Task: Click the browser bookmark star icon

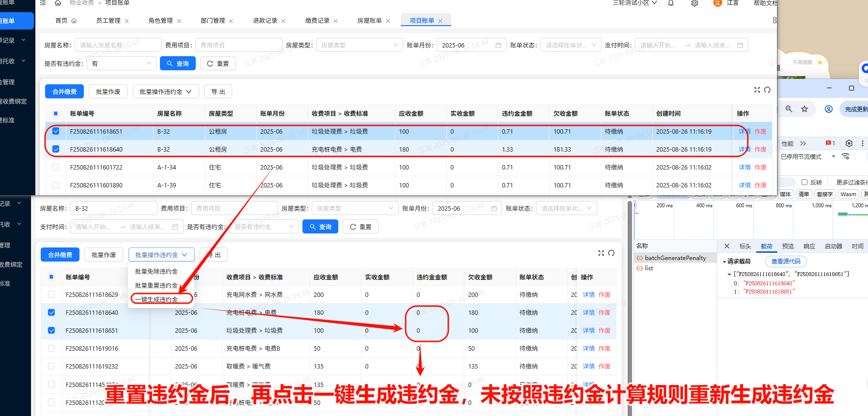Action: click(805, 109)
